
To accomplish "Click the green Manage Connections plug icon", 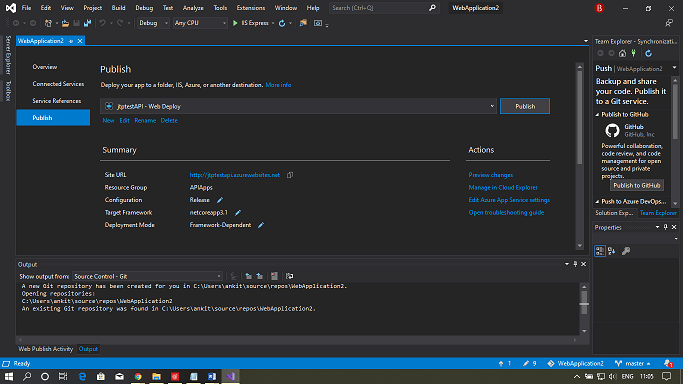I will pyautogui.click(x=634, y=53).
